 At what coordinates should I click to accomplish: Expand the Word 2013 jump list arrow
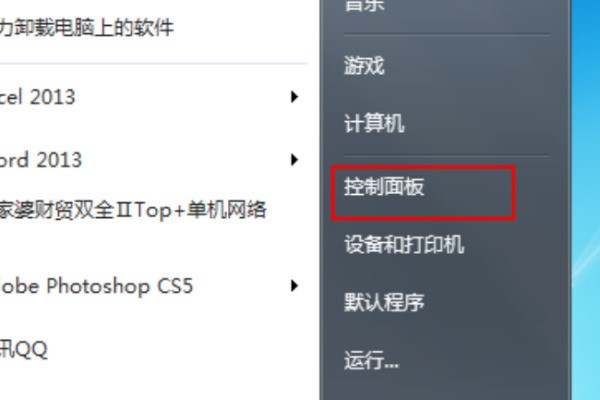(294, 160)
